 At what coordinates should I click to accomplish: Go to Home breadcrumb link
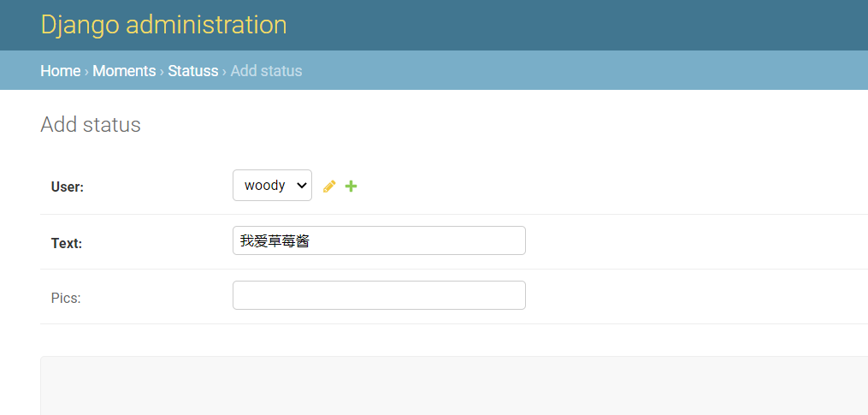tap(61, 70)
